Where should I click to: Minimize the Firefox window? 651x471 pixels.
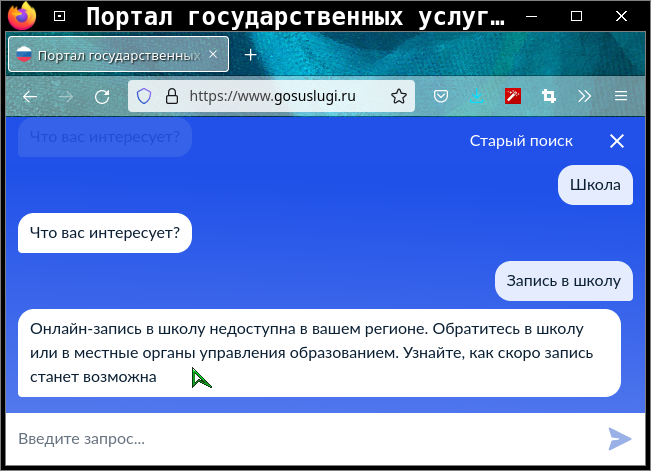pos(531,16)
